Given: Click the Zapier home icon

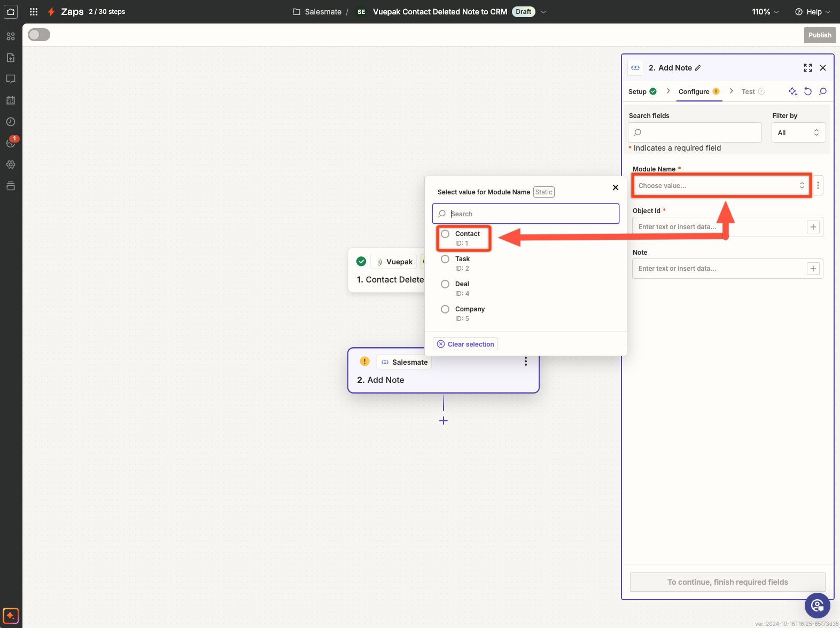Looking at the screenshot, I should [x=11, y=11].
